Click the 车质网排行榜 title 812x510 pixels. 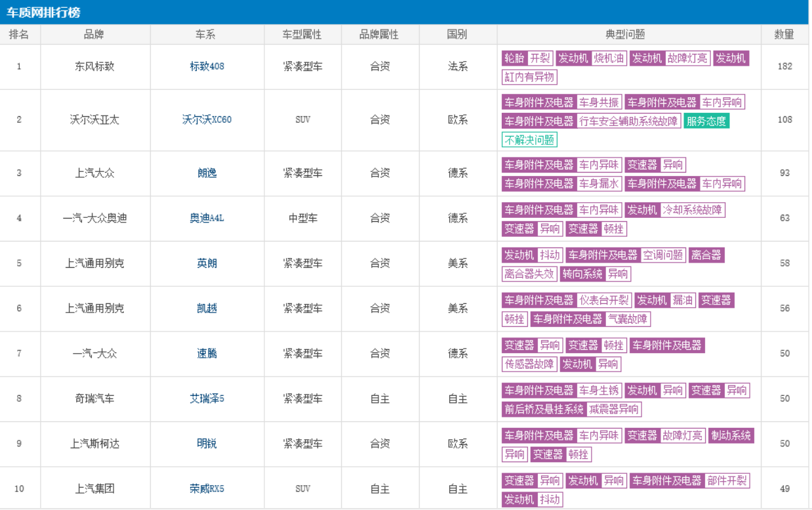pyautogui.click(x=43, y=12)
